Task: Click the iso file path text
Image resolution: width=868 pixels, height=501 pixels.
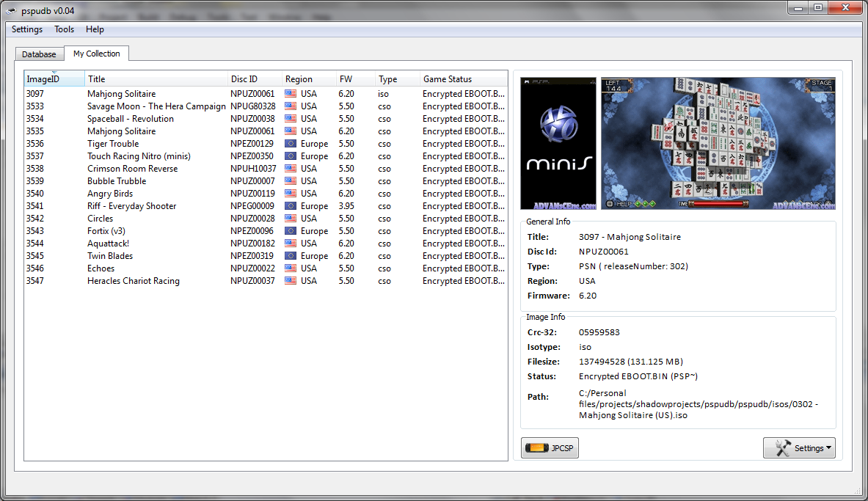Action: (699, 404)
